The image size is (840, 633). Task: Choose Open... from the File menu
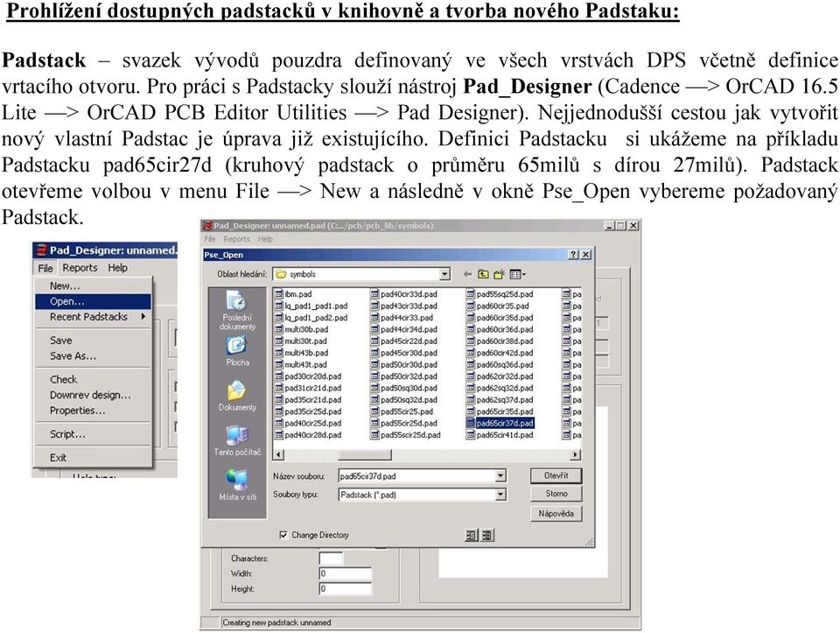(94, 301)
